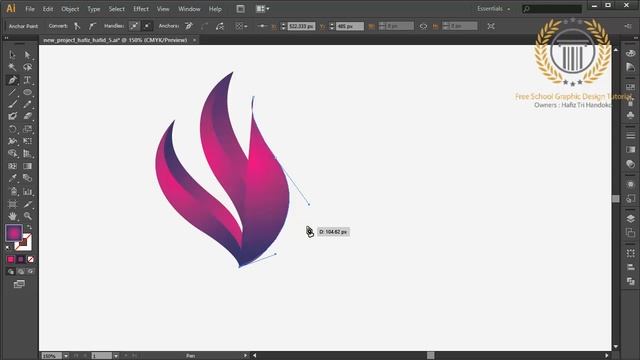Image resolution: width=640 pixels, height=360 pixels.
Task: Remove selected anchor points button
Action: click(189, 26)
